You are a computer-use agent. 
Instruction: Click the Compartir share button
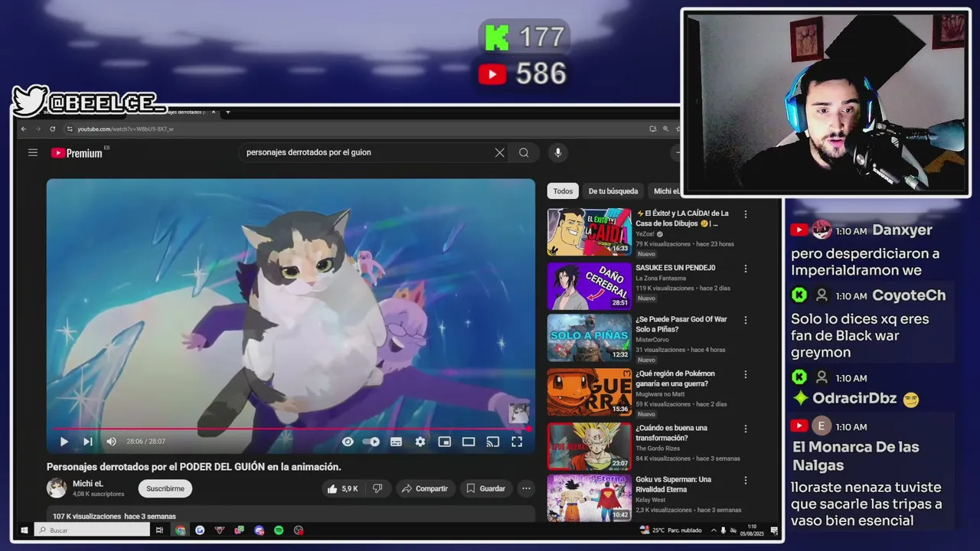[425, 488]
